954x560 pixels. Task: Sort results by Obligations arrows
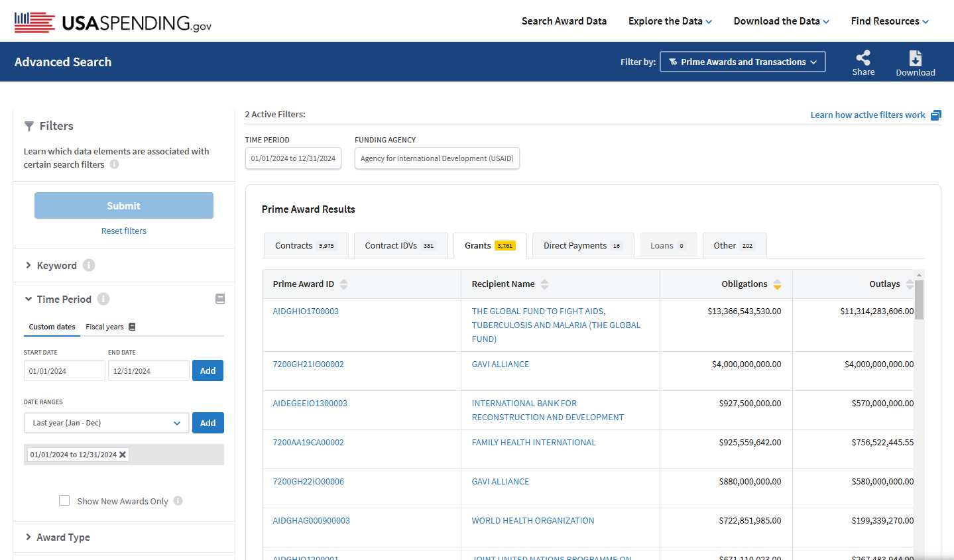[777, 284]
